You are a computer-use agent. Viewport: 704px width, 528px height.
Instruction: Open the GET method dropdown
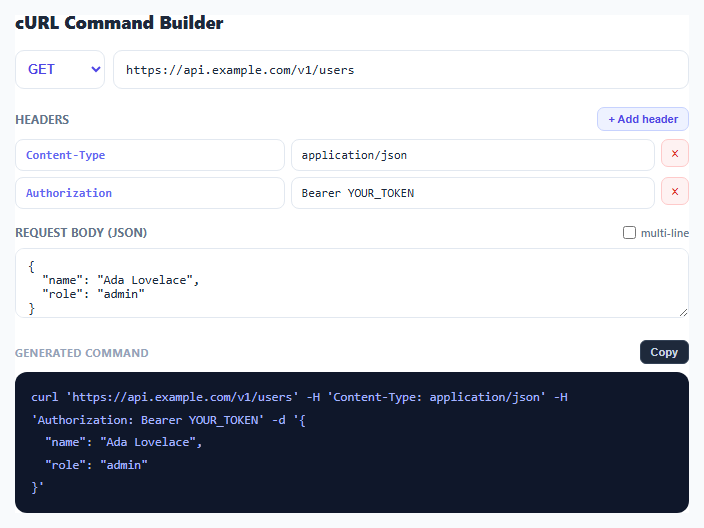coord(60,70)
